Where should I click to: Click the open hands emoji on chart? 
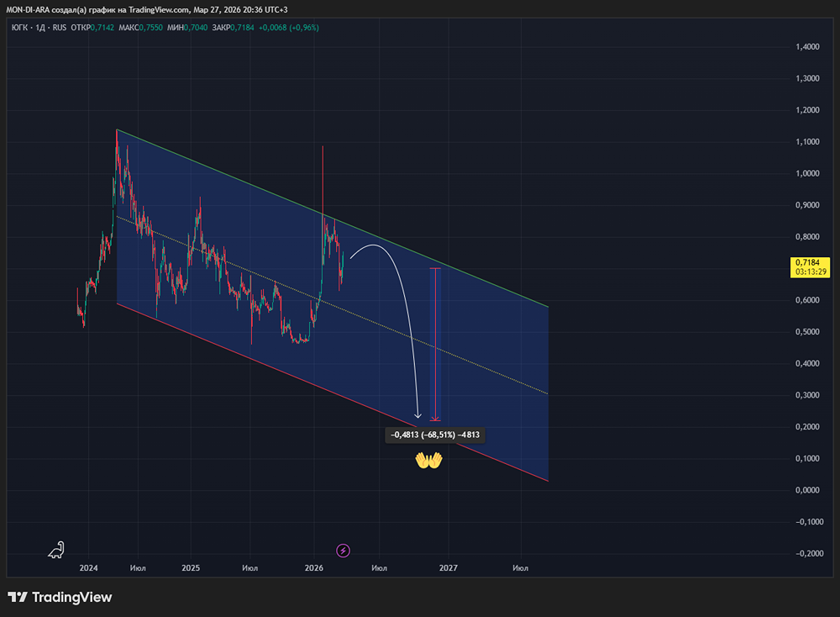coord(428,460)
